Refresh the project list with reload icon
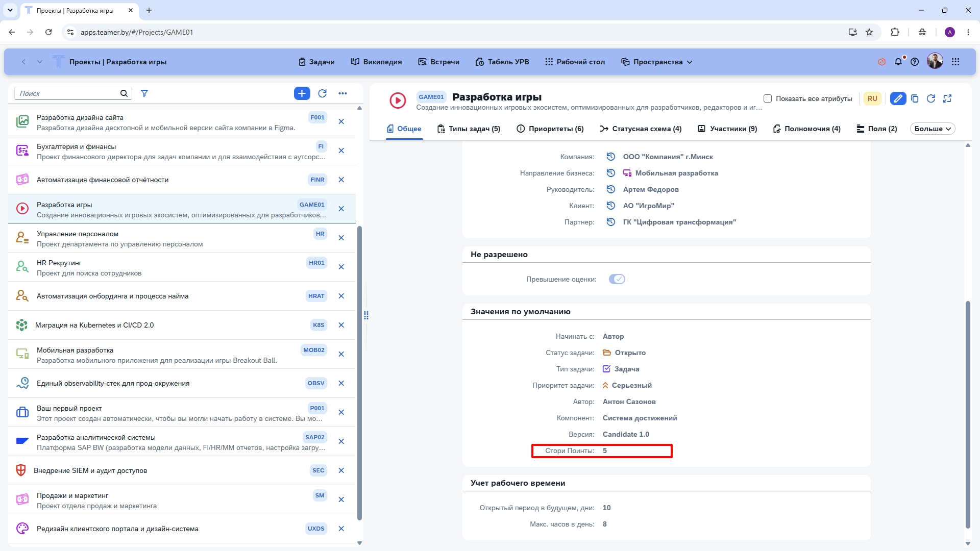The image size is (980, 551). [322, 93]
